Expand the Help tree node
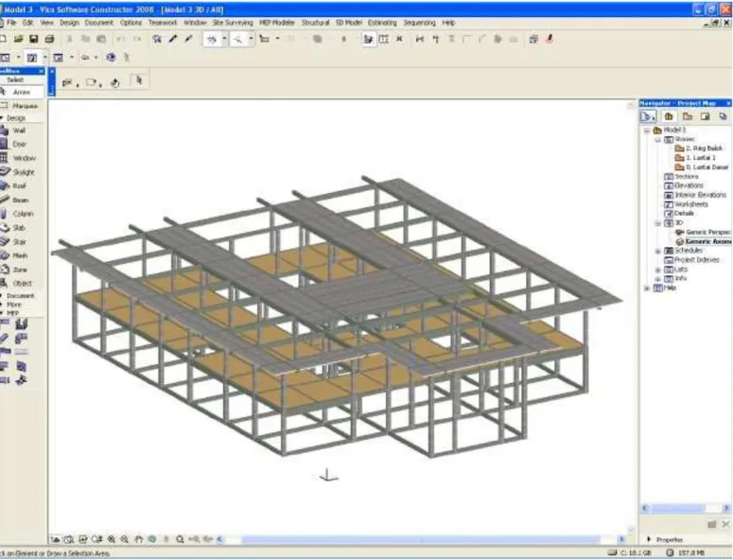 tap(647, 288)
